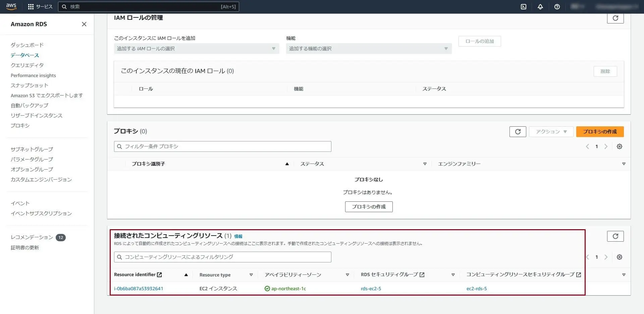
Task: Open the IAM role selection dropdown
Action: [x=197, y=49]
